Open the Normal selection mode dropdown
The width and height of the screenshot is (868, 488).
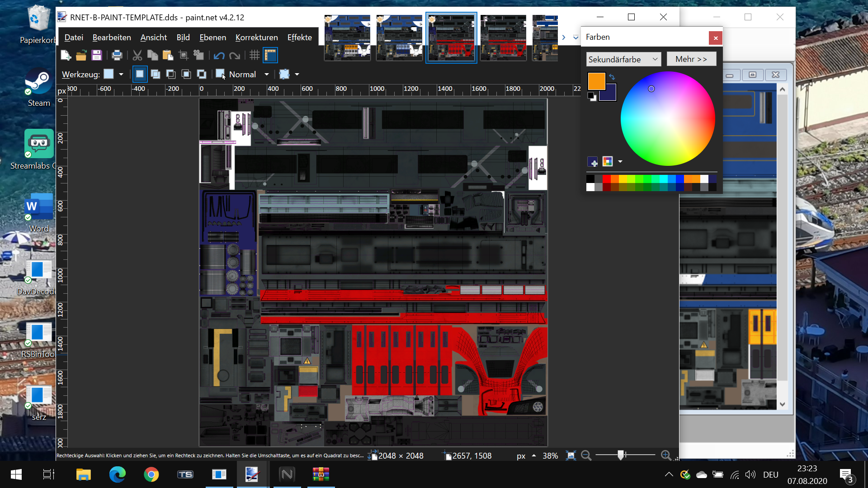tap(267, 75)
